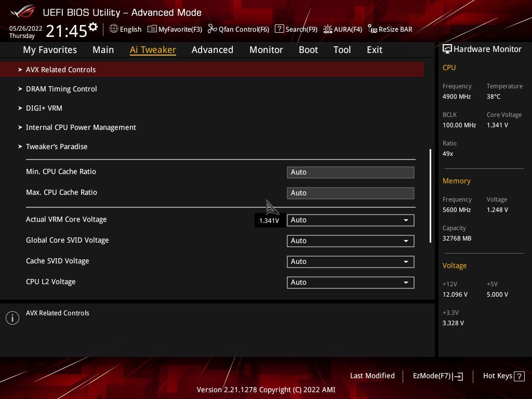
Task: Click the version copyright text
Action: click(266, 390)
